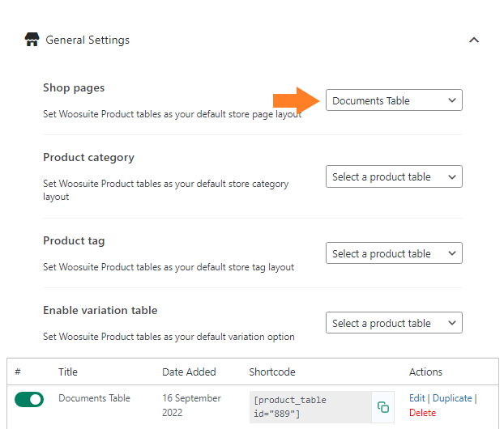Click the Actions column header
This screenshot has height=429, width=504.
point(425,372)
